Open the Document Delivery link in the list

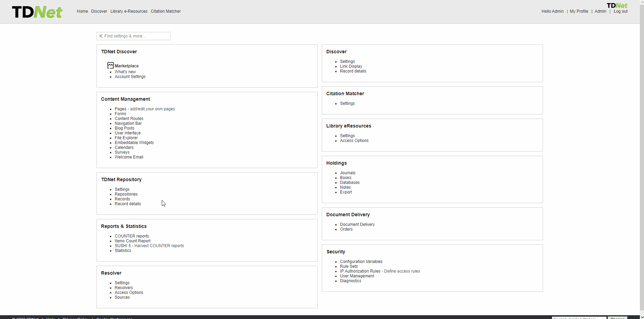coord(358,224)
